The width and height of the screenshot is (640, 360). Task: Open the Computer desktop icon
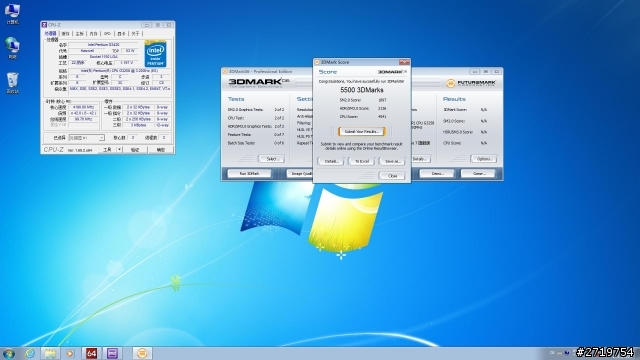click(x=12, y=13)
